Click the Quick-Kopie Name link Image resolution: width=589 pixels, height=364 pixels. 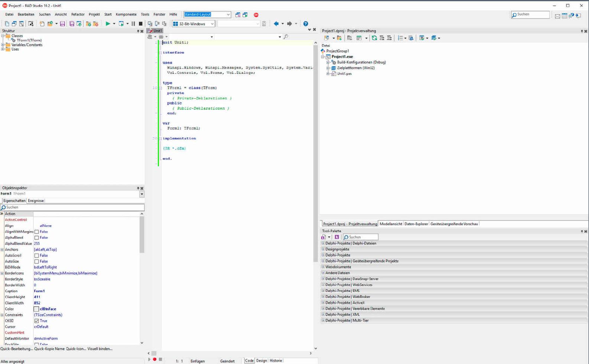[x=49, y=349]
